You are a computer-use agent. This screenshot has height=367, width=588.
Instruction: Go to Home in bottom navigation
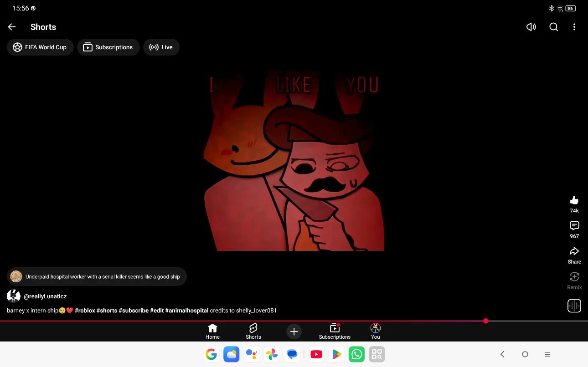pyautogui.click(x=212, y=332)
